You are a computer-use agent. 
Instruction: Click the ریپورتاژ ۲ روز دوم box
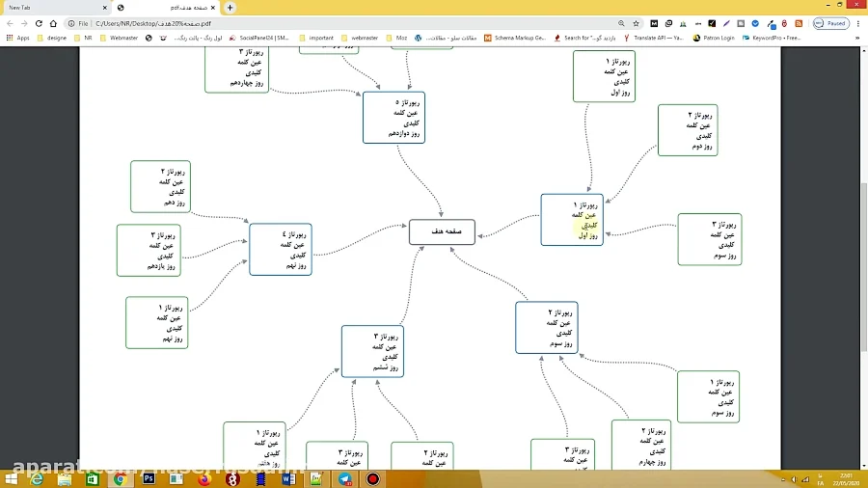pos(688,130)
